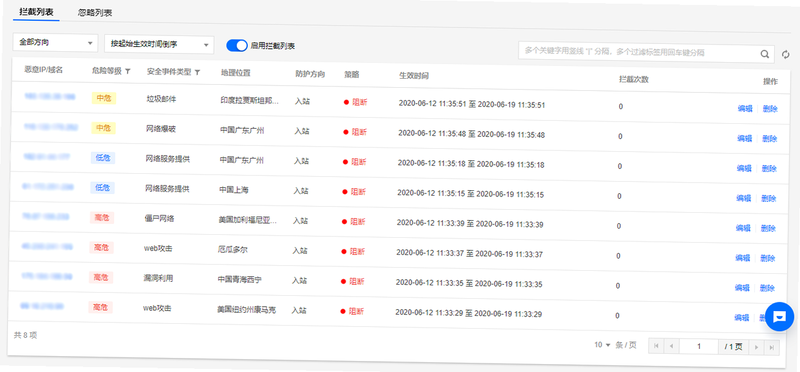The image size is (800, 372).
Task: Delete the 中国上海 row entry
Action: 768,199
